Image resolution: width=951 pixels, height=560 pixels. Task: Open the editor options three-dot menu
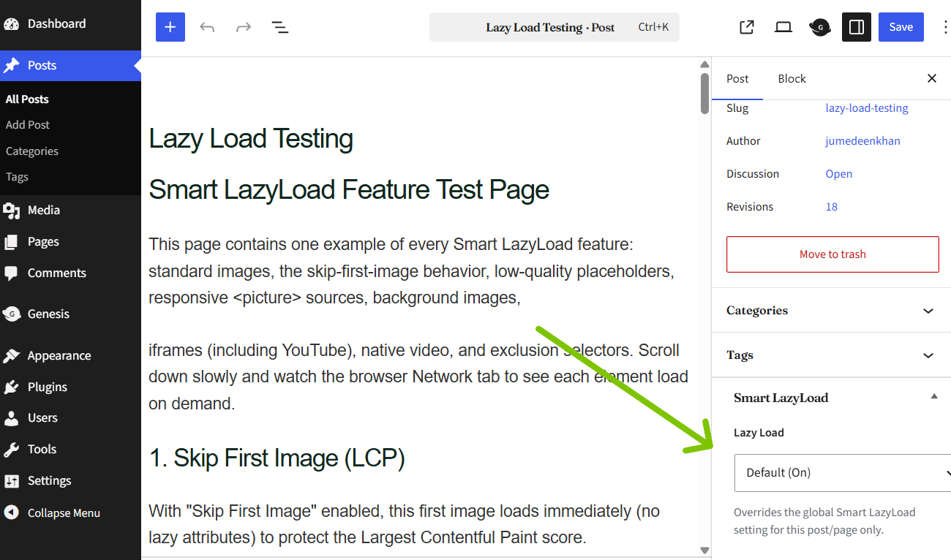944,27
